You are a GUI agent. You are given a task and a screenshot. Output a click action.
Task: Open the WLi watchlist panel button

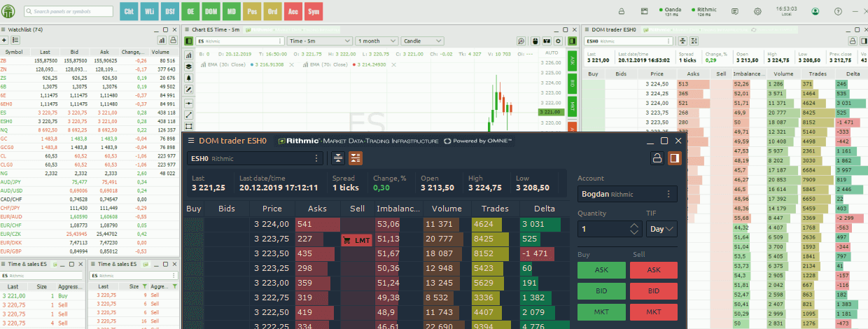149,12
